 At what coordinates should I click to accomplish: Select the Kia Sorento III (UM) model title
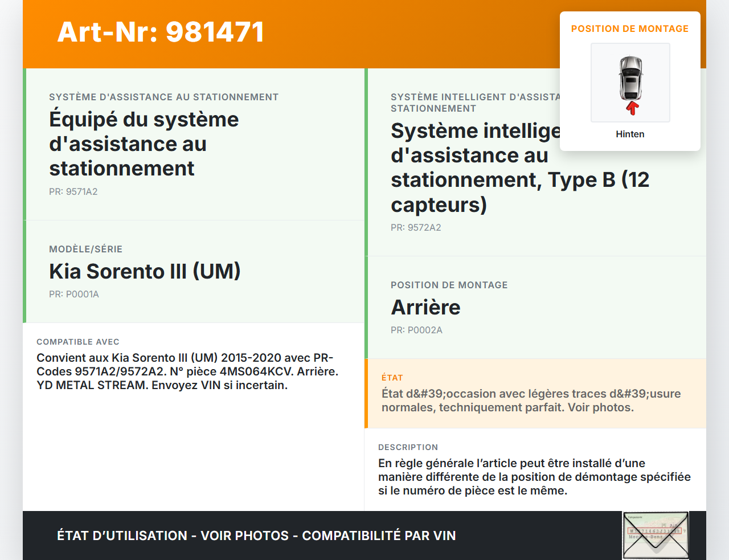(145, 271)
